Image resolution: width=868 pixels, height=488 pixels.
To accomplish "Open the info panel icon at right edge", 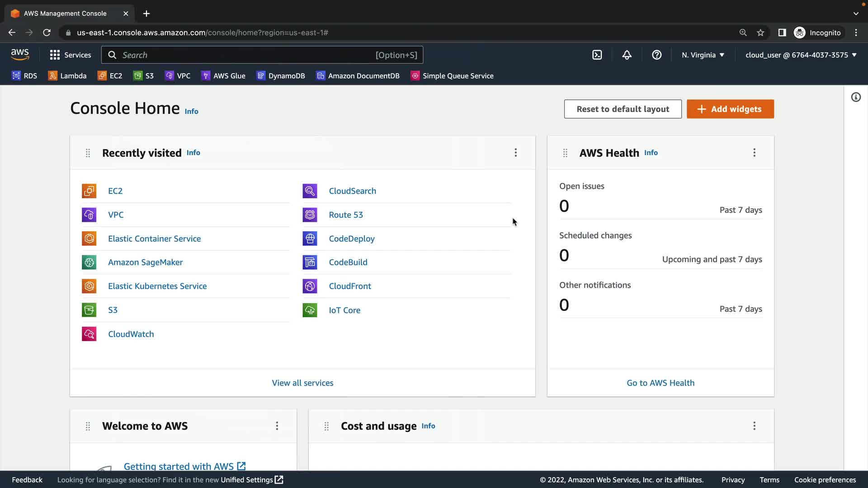I will tap(856, 97).
